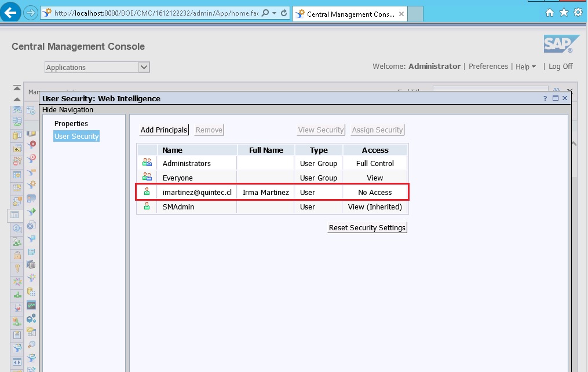Close the Central Management Console browser tab
The height and width of the screenshot is (372, 588).
[x=401, y=14]
